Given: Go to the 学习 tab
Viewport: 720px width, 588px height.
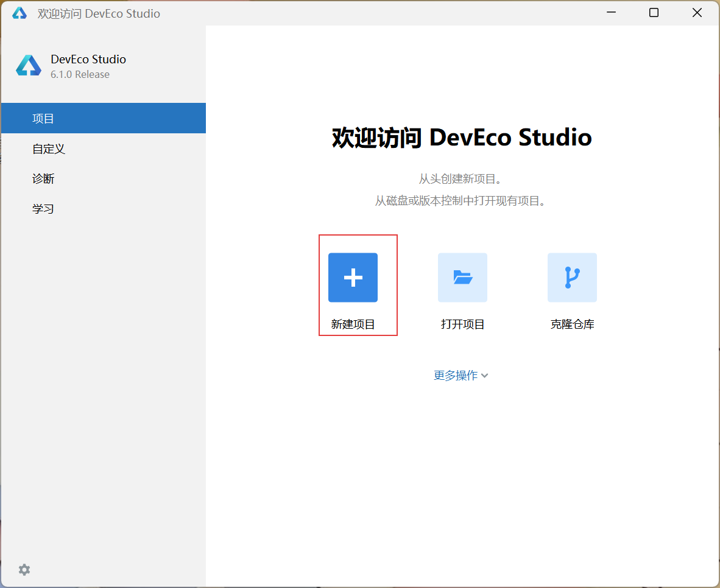Looking at the screenshot, I should pyautogui.click(x=104, y=209).
